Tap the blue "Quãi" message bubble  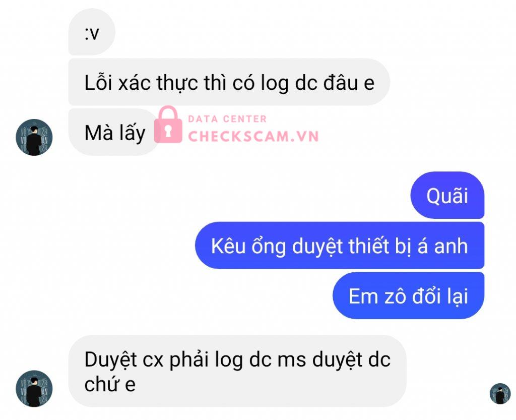click(x=447, y=195)
